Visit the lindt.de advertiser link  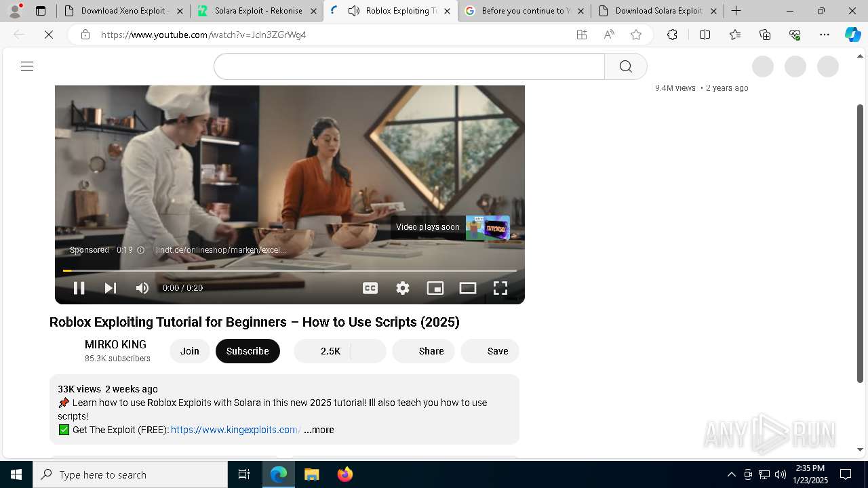tap(220, 250)
